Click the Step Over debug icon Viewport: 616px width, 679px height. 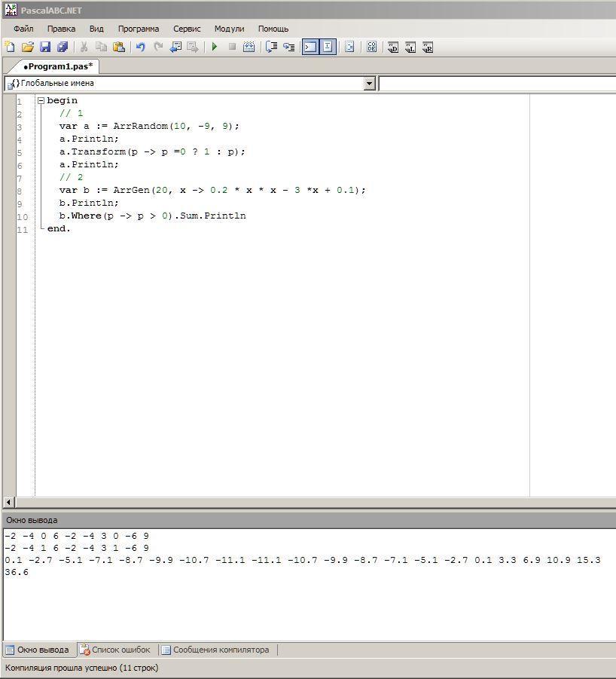(271, 47)
